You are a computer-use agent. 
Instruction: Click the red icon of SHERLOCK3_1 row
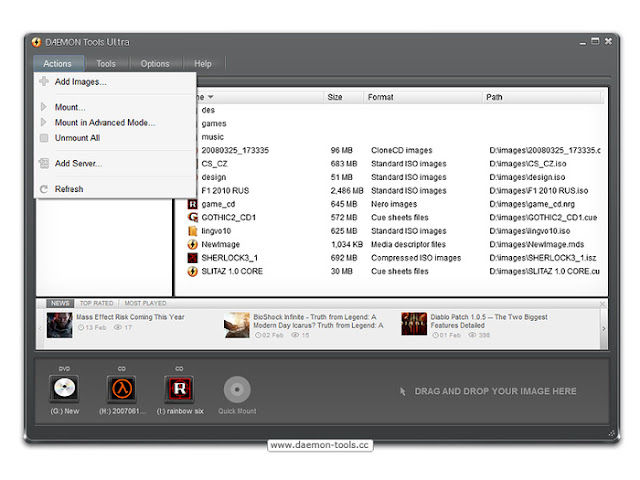(x=192, y=258)
